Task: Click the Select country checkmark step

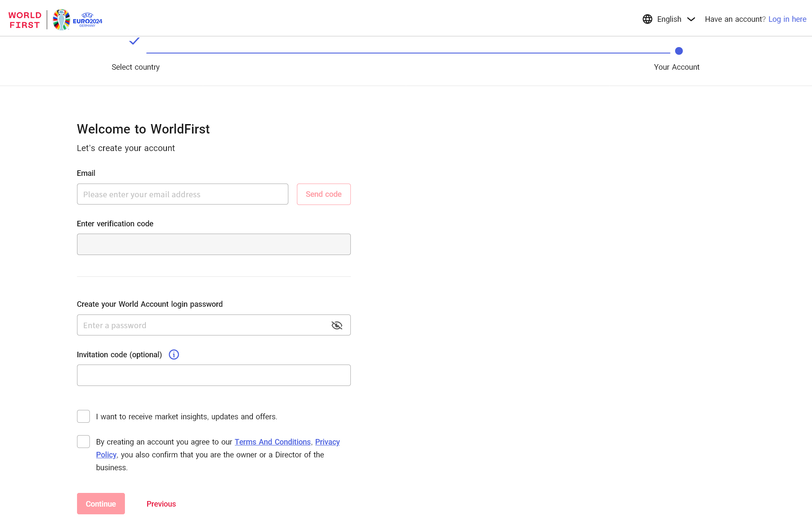Action: [x=134, y=42]
